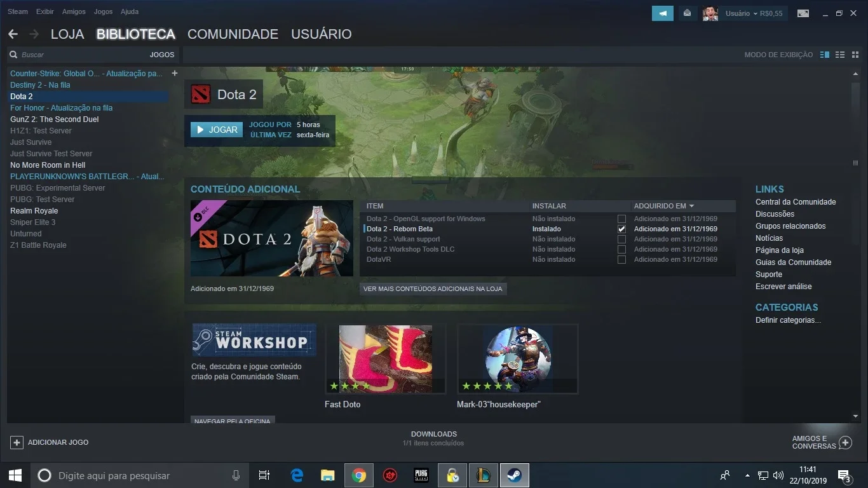Open Downloads status at bottom
Screen dimensions: 868x488
(x=433, y=438)
